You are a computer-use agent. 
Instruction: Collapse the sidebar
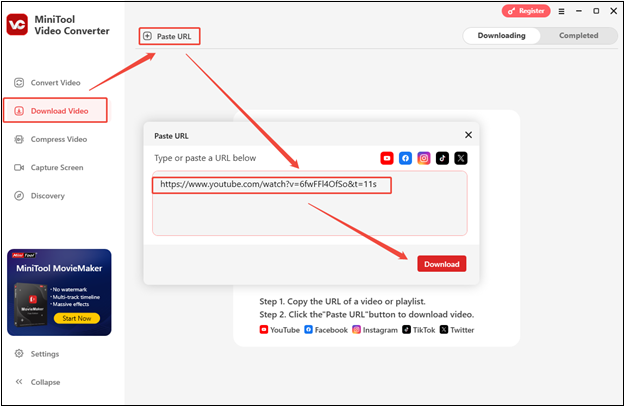pyautogui.click(x=37, y=382)
